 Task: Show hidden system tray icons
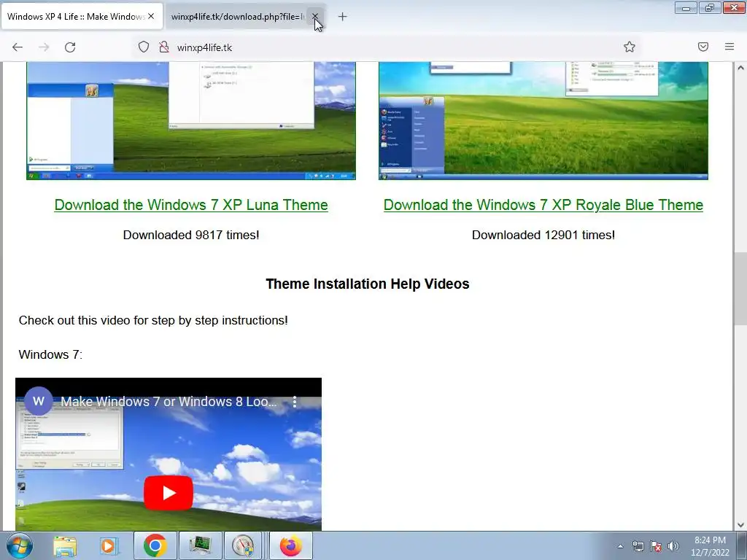620,546
